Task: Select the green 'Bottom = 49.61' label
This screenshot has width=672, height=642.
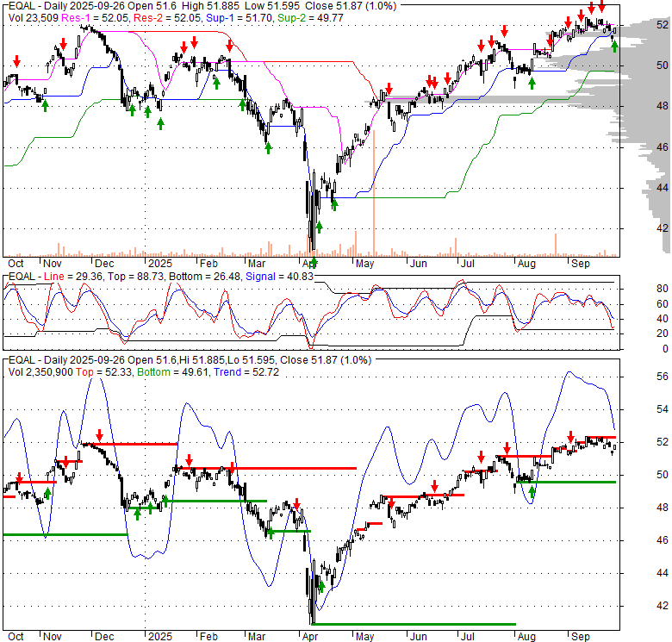Action: click(172, 372)
